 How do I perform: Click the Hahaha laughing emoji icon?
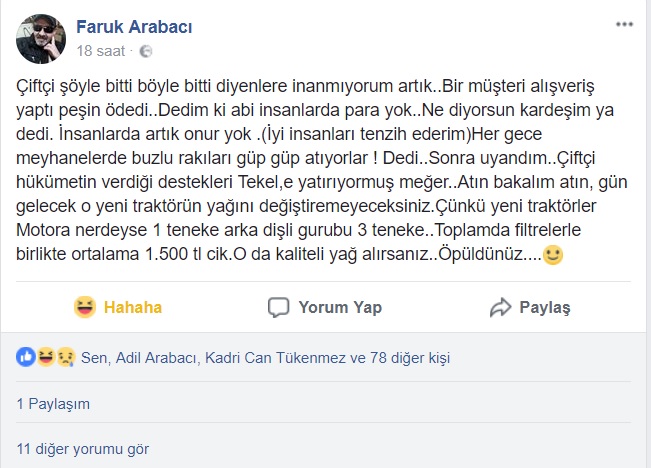pos(85,307)
